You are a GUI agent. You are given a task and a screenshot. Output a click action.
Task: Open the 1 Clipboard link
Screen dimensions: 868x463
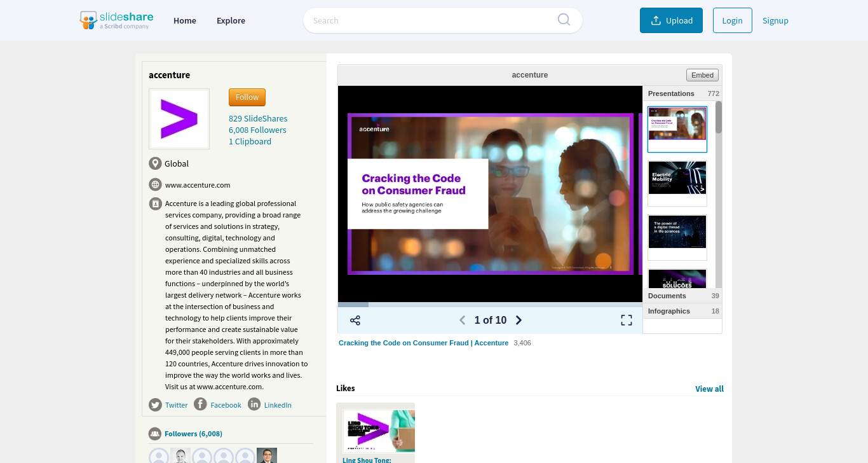tap(250, 141)
